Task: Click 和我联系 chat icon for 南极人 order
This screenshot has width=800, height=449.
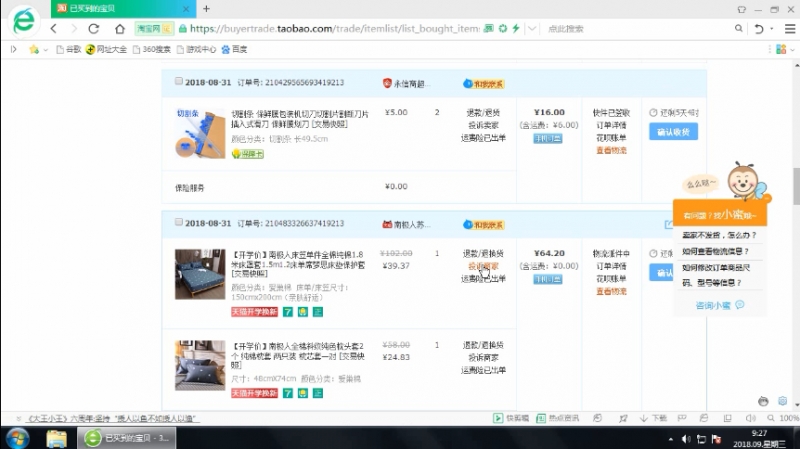Action: [484, 224]
